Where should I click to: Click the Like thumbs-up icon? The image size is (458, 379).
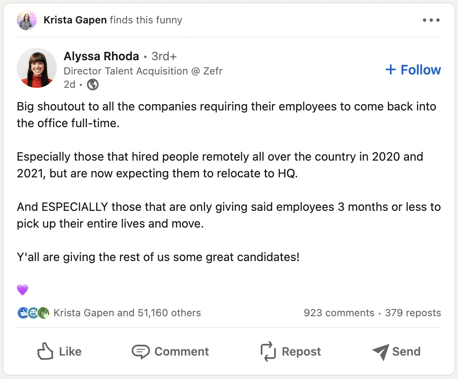point(45,351)
